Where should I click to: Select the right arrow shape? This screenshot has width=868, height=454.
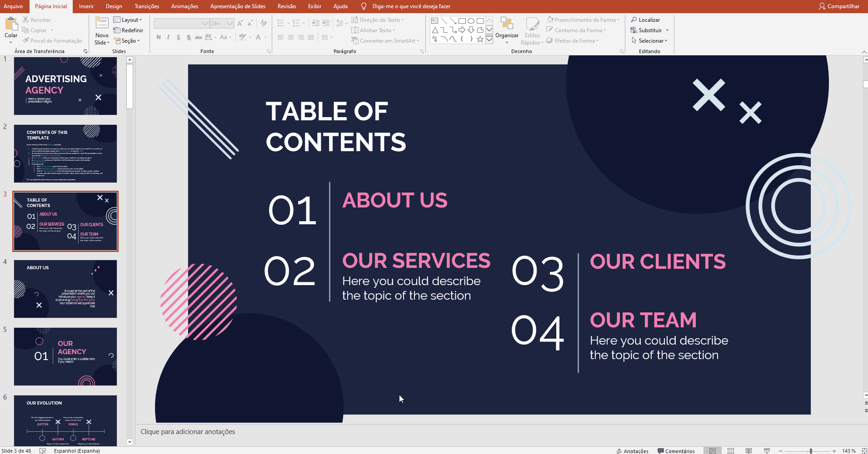pyautogui.click(x=462, y=30)
